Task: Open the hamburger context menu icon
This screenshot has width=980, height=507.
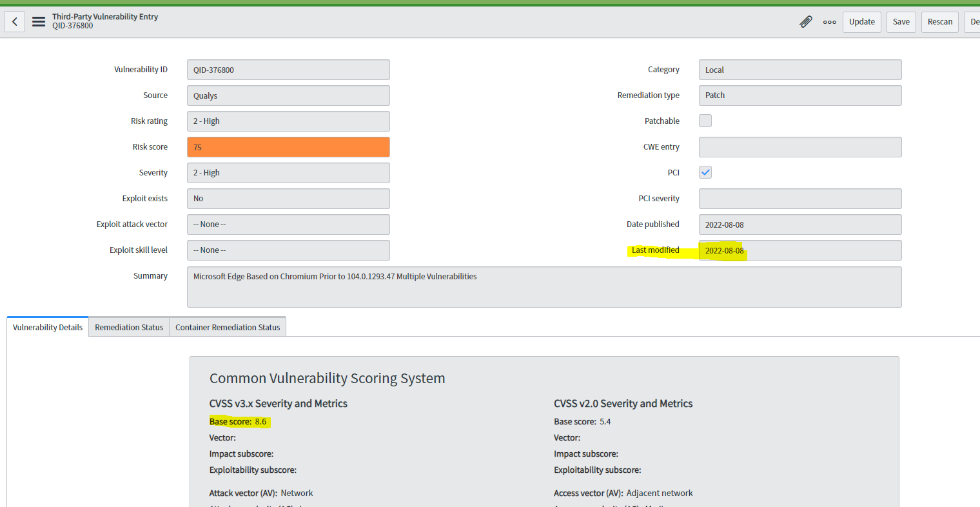Action: click(39, 22)
